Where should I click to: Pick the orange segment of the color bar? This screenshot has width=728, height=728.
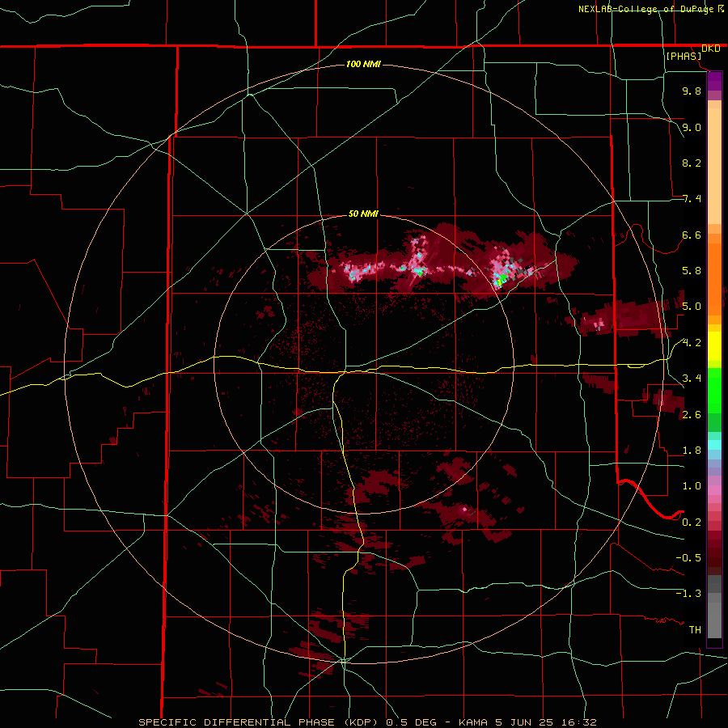coord(714,280)
